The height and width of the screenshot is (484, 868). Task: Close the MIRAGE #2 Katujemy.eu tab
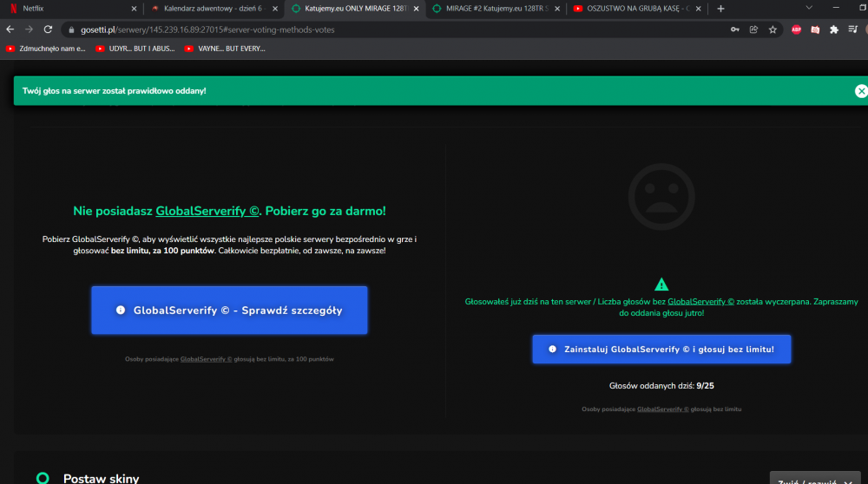tap(557, 9)
